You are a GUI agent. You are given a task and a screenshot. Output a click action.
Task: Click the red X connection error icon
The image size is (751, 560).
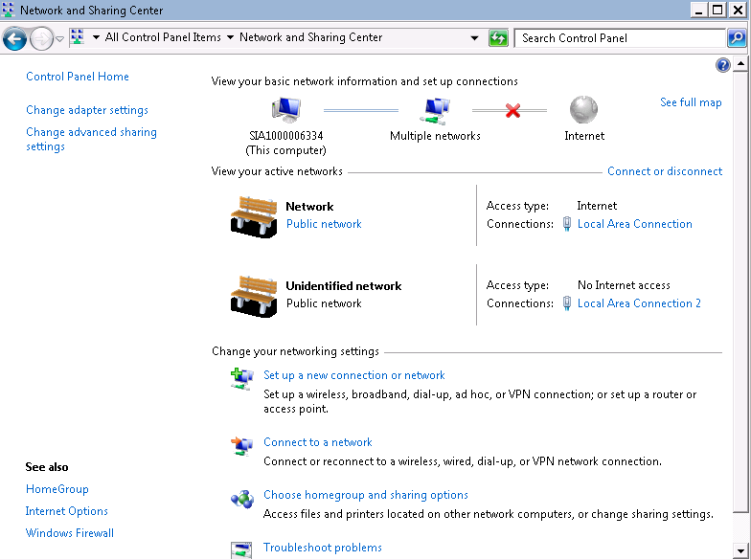pyautogui.click(x=512, y=111)
